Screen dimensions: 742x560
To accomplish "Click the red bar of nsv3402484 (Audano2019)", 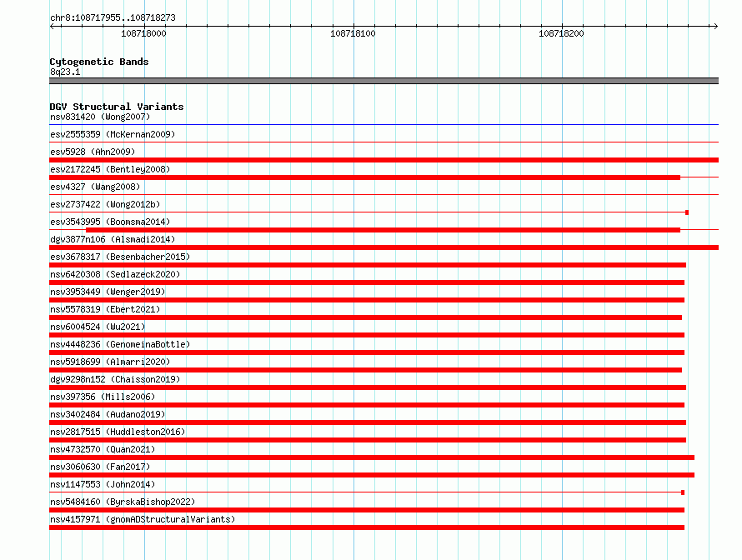I will pyautogui.click(x=368, y=422).
